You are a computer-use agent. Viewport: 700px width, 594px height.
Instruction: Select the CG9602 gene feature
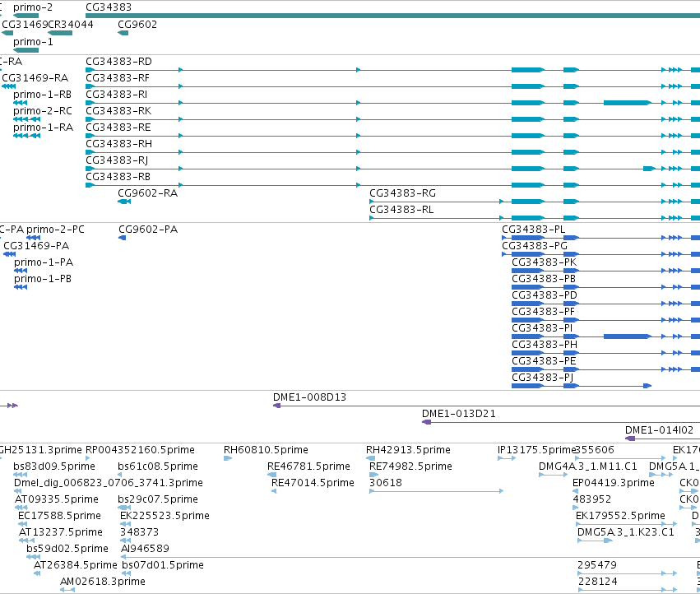pyautogui.click(x=123, y=33)
